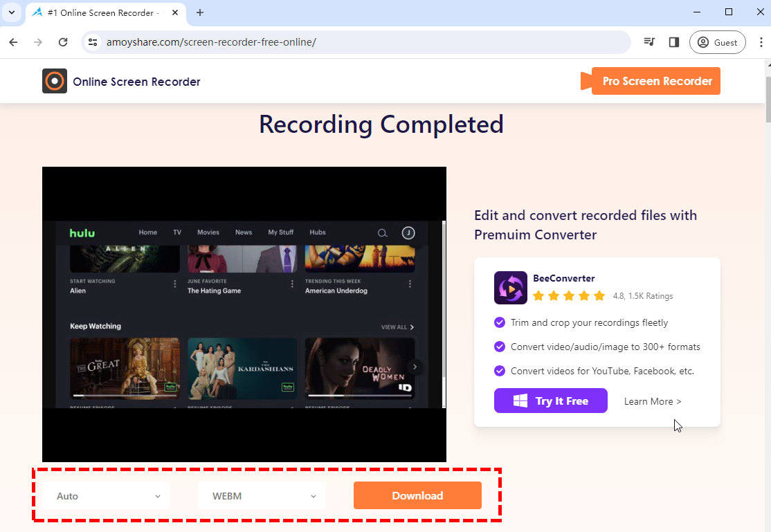This screenshot has height=532, width=771.
Task: Click the five-star rating display
Action: coord(569,295)
